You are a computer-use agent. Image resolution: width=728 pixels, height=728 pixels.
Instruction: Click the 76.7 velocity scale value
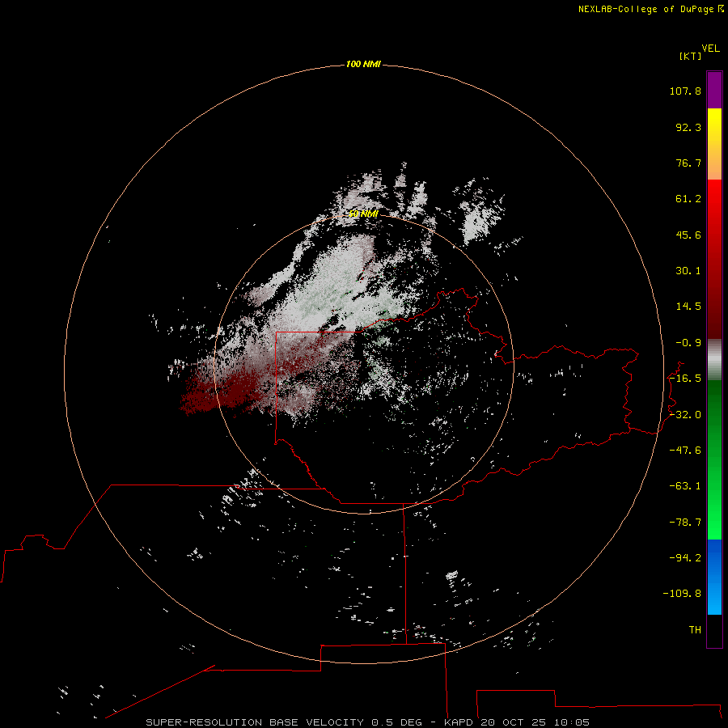tap(688, 163)
